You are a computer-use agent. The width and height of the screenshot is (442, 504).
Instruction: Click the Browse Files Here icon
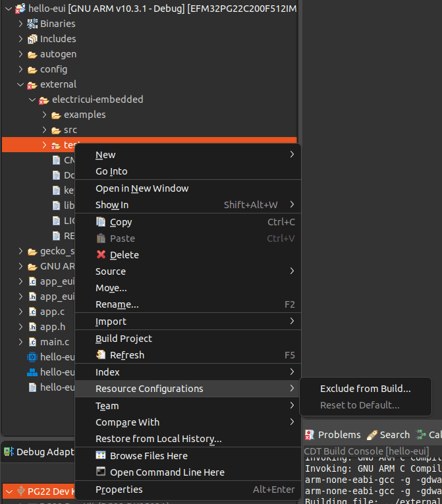coord(101,456)
